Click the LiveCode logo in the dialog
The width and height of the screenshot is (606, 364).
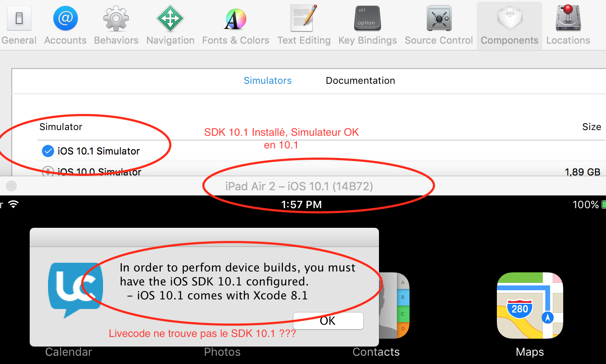click(x=75, y=290)
